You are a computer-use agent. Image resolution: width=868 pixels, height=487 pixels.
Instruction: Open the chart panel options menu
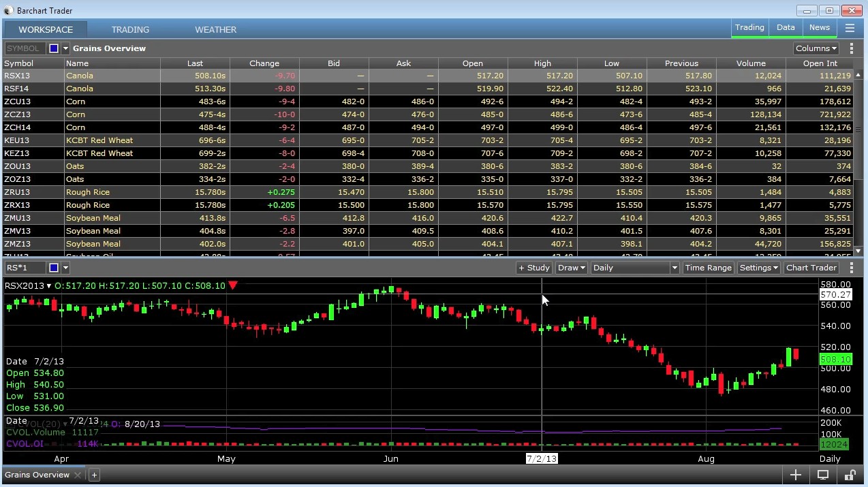852,268
